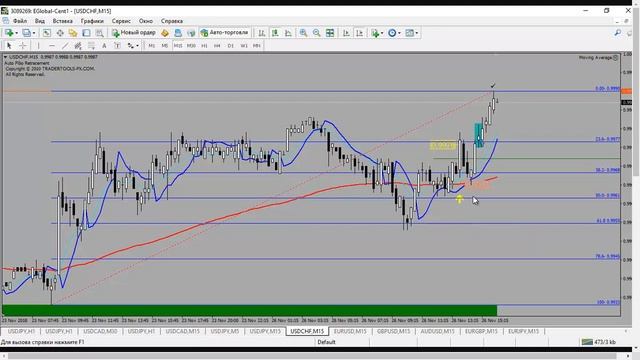Open the Indicators list icon
640x360 pixels.
coord(375,33)
